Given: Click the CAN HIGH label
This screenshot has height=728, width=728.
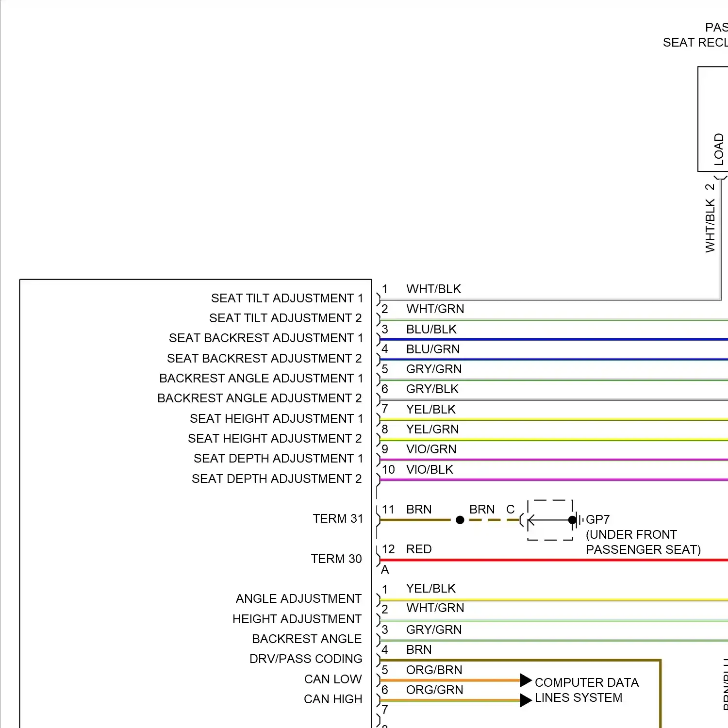Looking at the screenshot, I should [333, 699].
